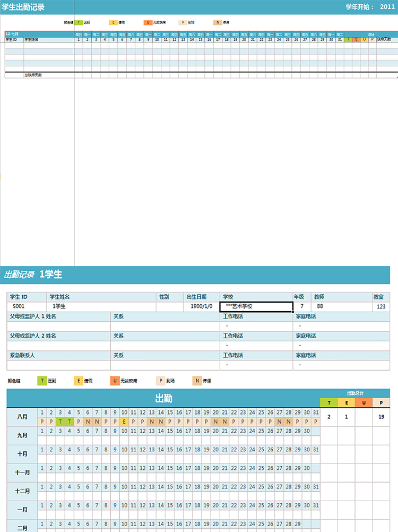Select the 出勤 table header
Image resolution: width=398 pixels, height=532 pixels.
[x=163, y=398]
